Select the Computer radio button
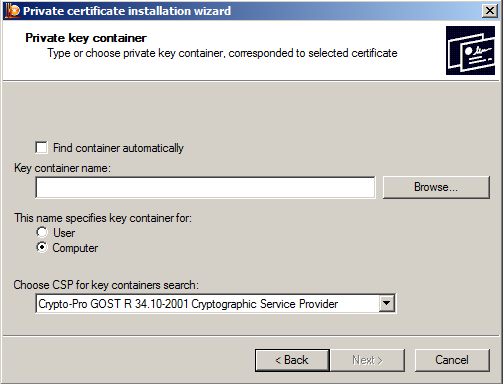The height and width of the screenshot is (384, 503). tap(42, 247)
